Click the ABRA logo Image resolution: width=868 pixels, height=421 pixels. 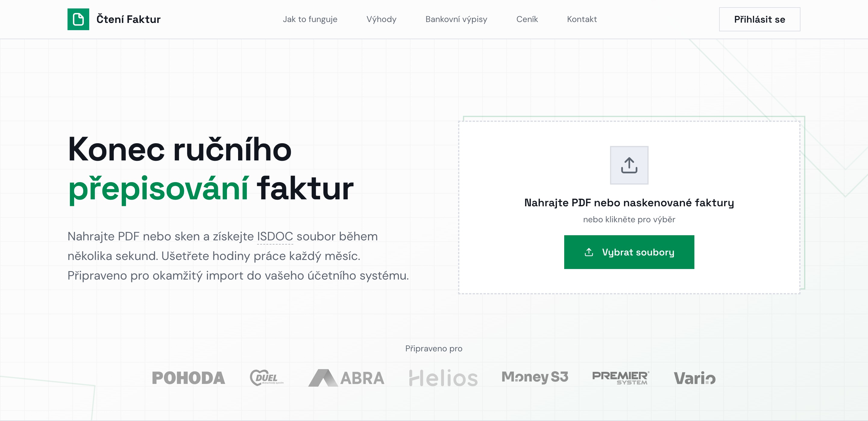(346, 378)
